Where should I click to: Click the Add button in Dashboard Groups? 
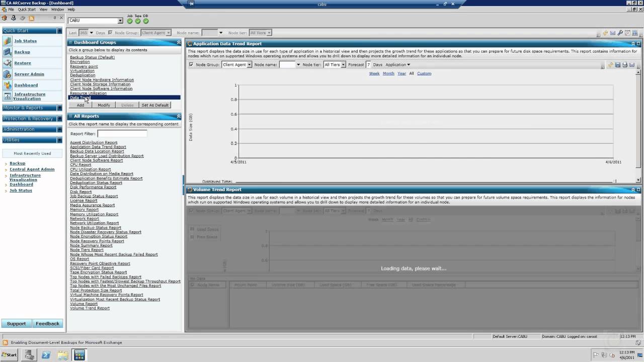[x=80, y=105]
